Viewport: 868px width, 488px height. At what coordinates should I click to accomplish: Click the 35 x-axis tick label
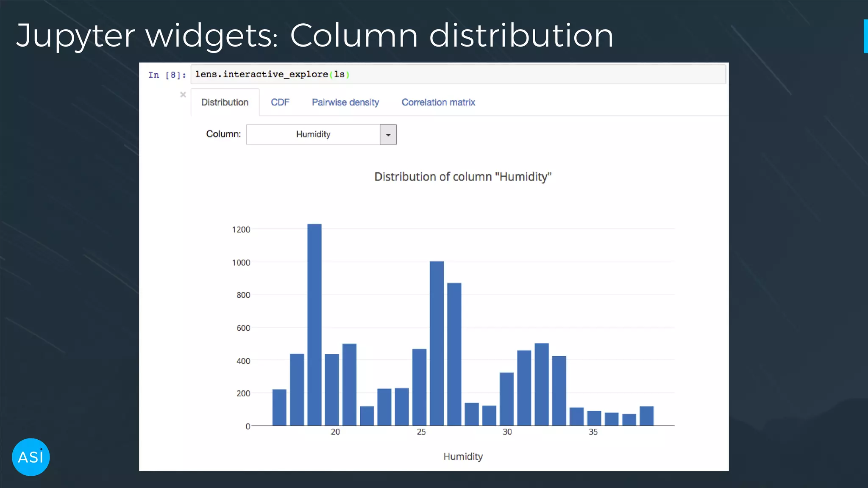coord(593,432)
